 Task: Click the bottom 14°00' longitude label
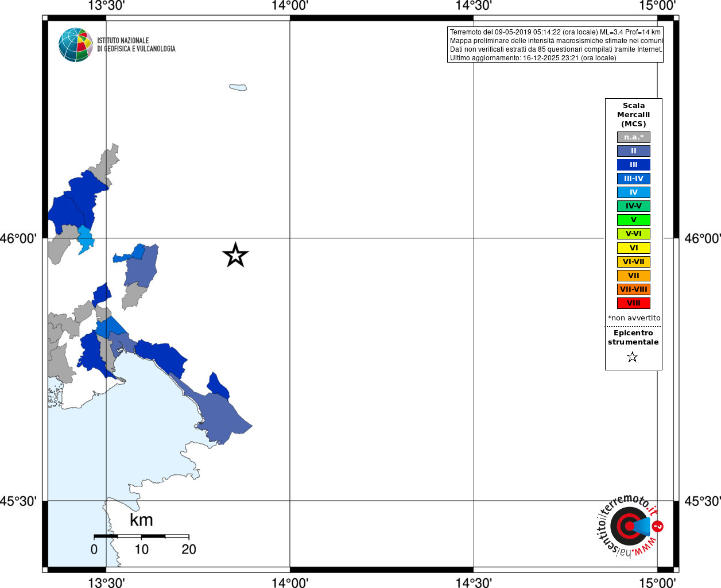tap(290, 582)
